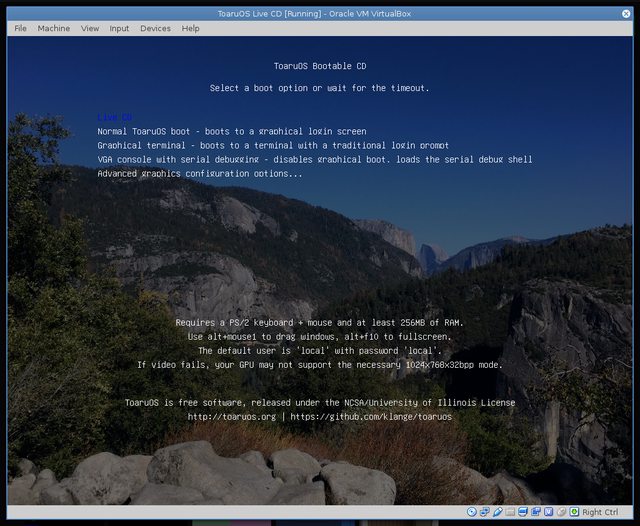
Task: Click the NCSA license statement line
Action: pyautogui.click(x=320, y=402)
